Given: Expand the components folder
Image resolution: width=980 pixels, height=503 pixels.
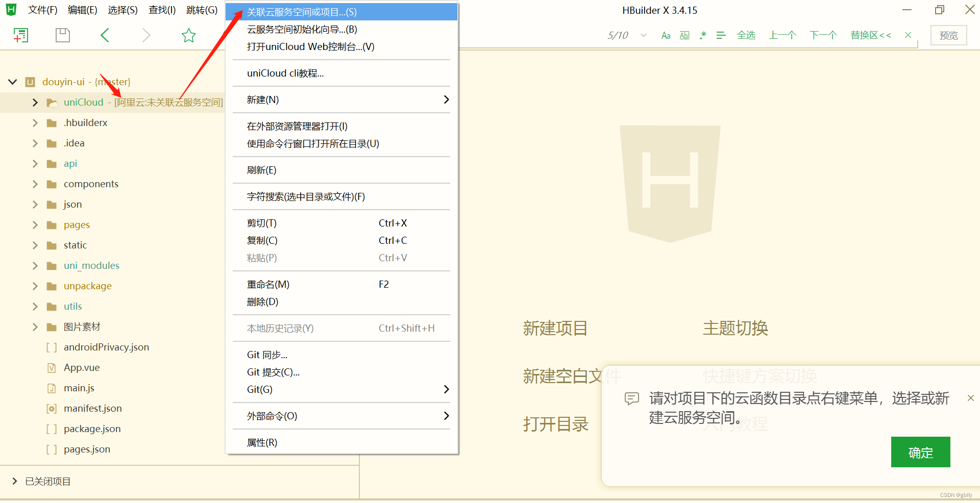Looking at the screenshot, I should coord(35,184).
